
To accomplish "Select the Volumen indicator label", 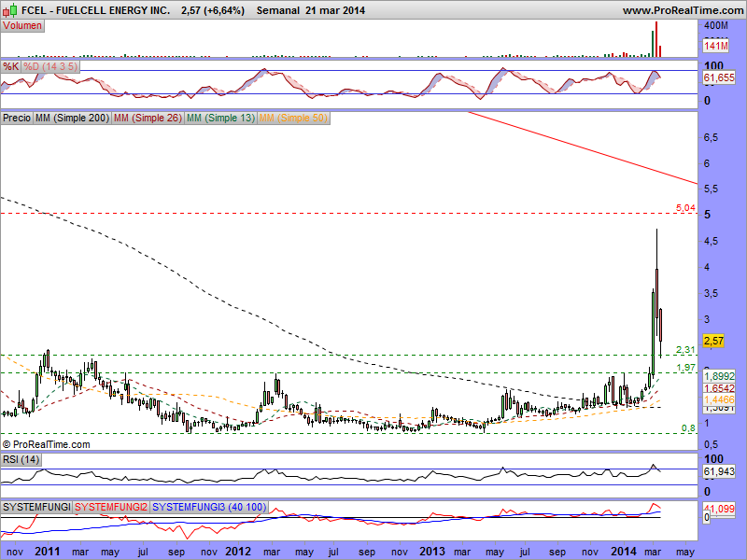I will (22, 26).
